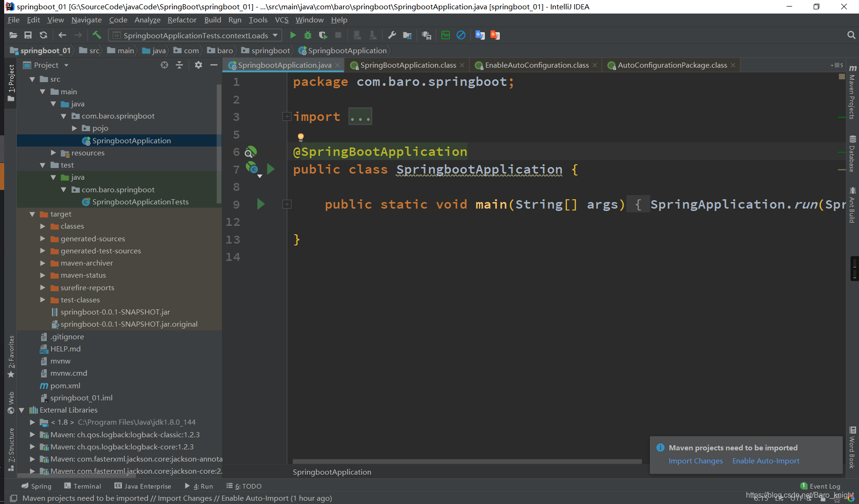Expand the resources folder
Viewport: 859px width, 504px height.
(x=53, y=153)
